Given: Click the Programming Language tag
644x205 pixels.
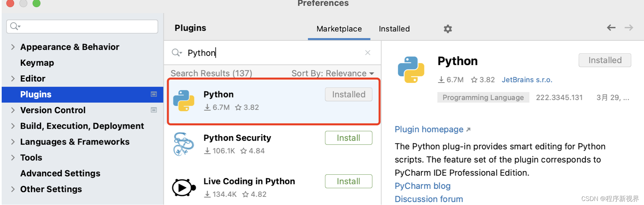Looking at the screenshot, I should click(x=483, y=97).
